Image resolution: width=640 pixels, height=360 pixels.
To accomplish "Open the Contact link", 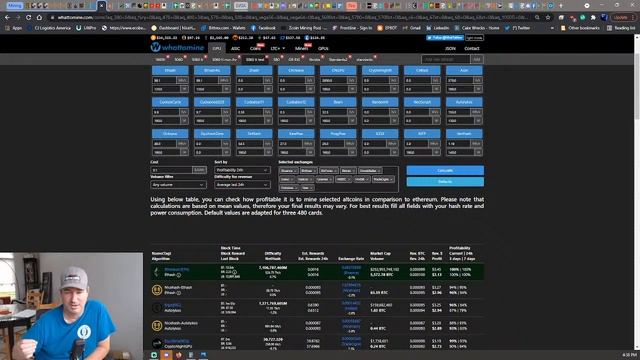I will [471, 49].
